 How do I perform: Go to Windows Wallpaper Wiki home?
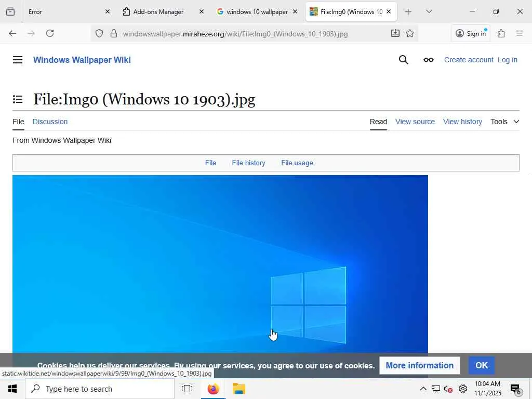pos(82,60)
